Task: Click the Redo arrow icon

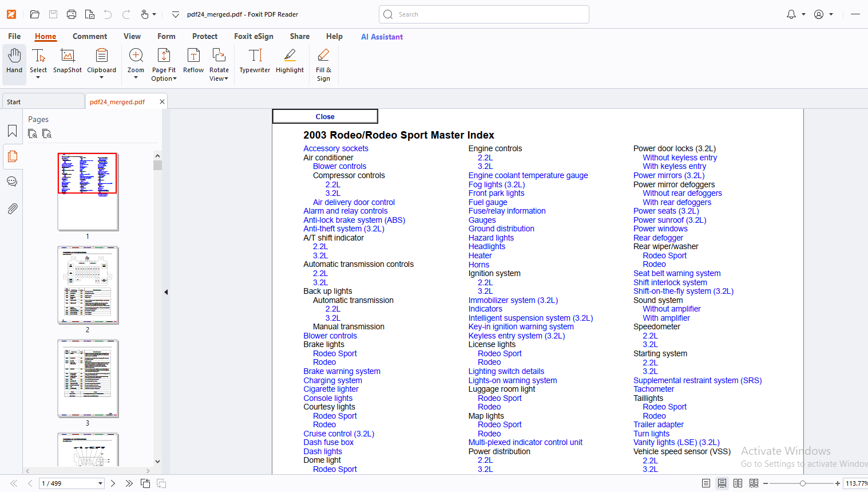Action: point(126,14)
